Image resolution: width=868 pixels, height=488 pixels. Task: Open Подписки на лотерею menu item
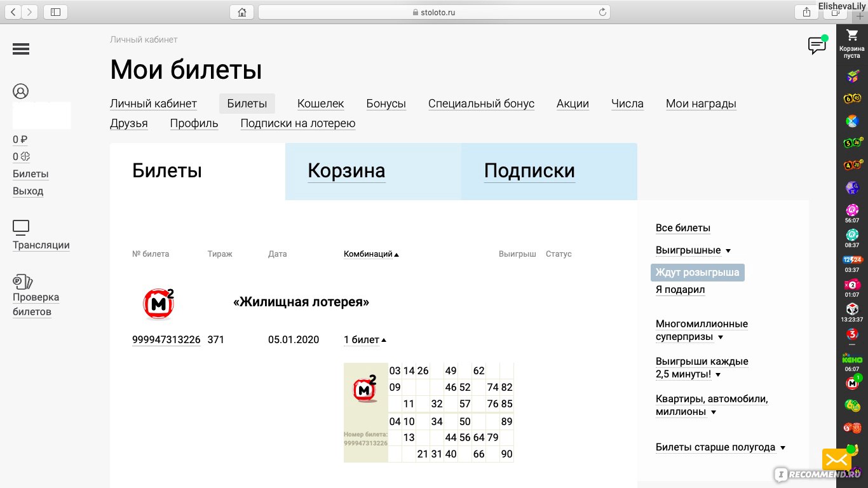pos(298,123)
